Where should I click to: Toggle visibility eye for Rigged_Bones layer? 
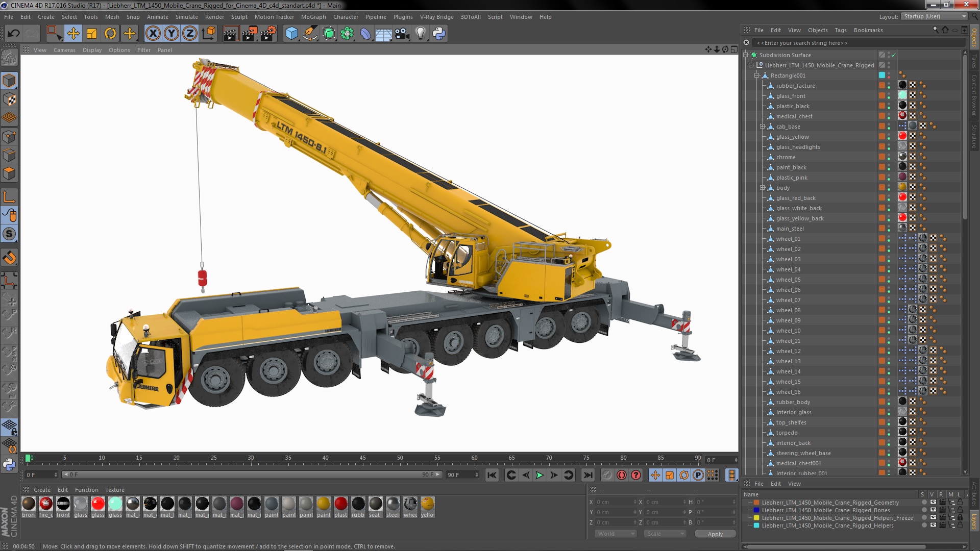(933, 510)
